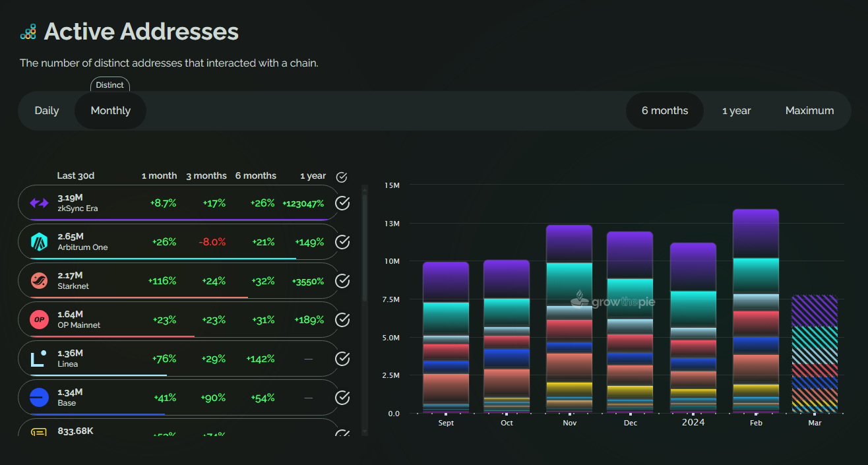Click the Starknet logo icon
The height and width of the screenshot is (465, 868).
tap(39, 281)
